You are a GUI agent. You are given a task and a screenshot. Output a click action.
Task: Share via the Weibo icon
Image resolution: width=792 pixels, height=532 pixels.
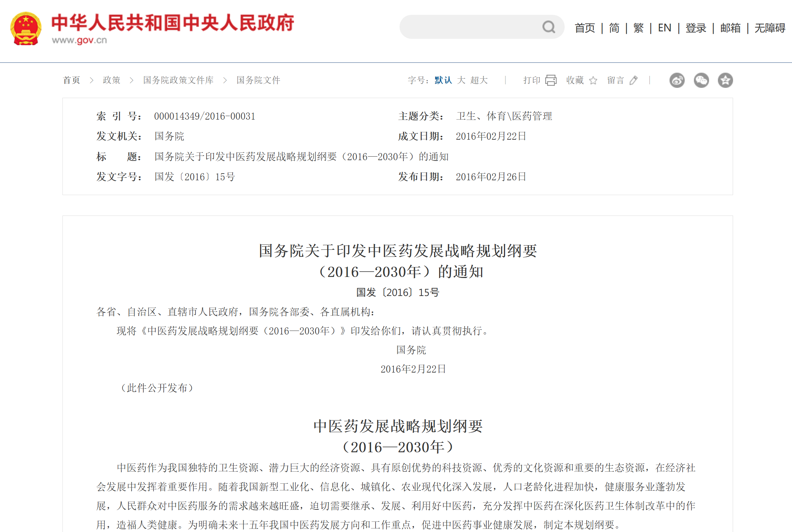tap(677, 80)
